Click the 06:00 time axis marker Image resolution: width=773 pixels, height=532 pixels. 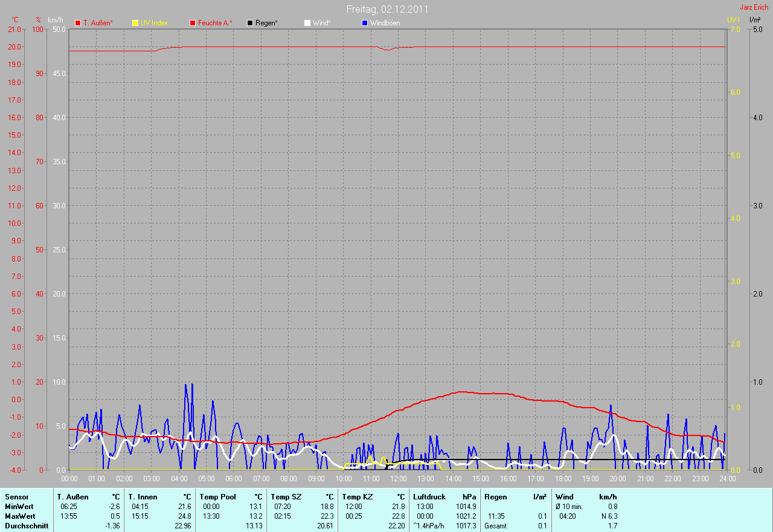234,478
